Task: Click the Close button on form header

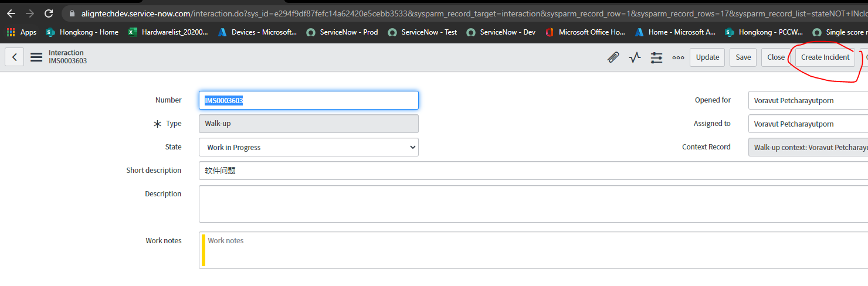Action: 776,57
